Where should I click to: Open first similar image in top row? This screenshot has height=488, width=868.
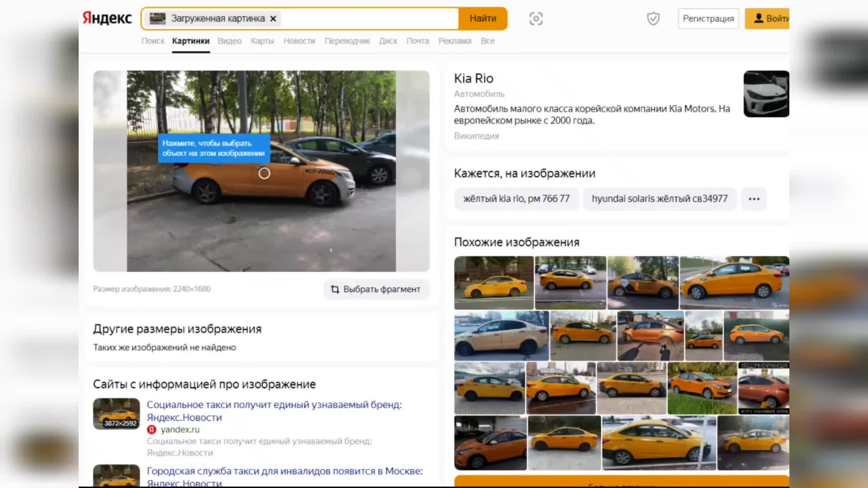point(494,283)
